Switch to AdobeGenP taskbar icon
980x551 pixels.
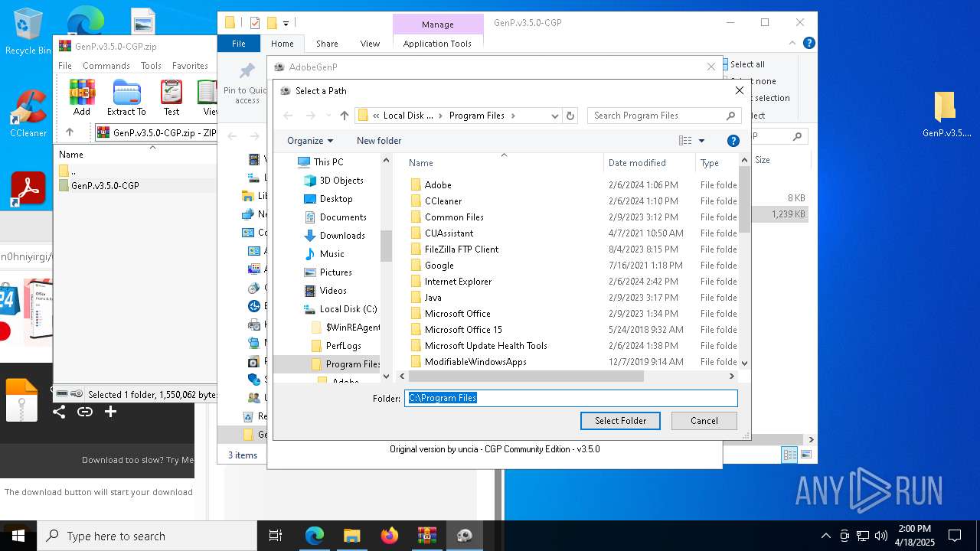tap(464, 536)
